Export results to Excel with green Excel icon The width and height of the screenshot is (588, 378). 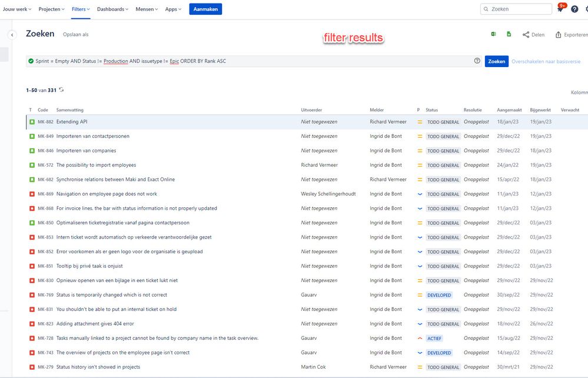493,34
